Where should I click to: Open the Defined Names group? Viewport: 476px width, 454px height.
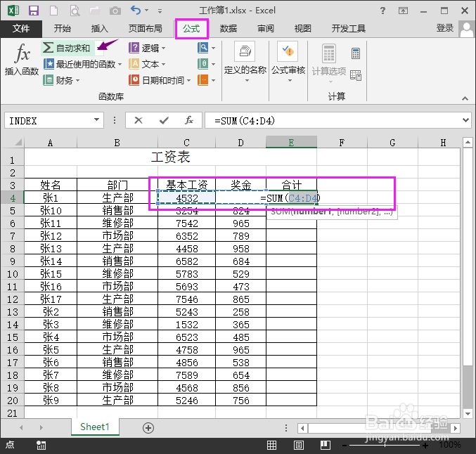pyautogui.click(x=245, y=63)
